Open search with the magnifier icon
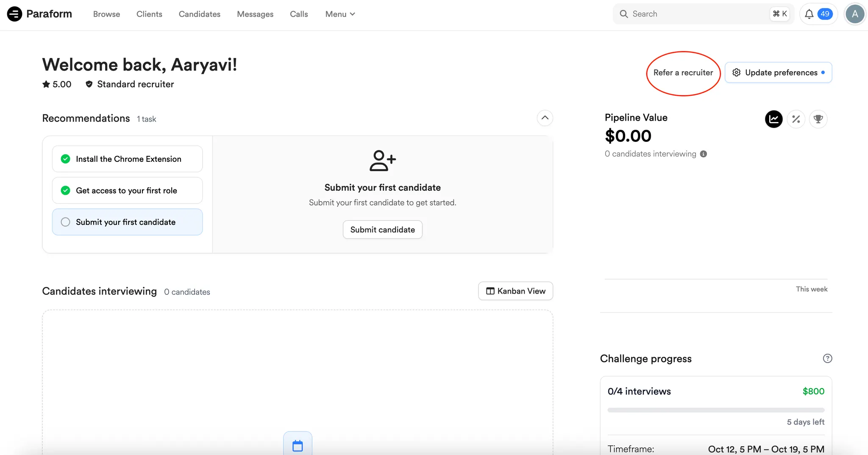868x455 pixels. coord(623,14)
